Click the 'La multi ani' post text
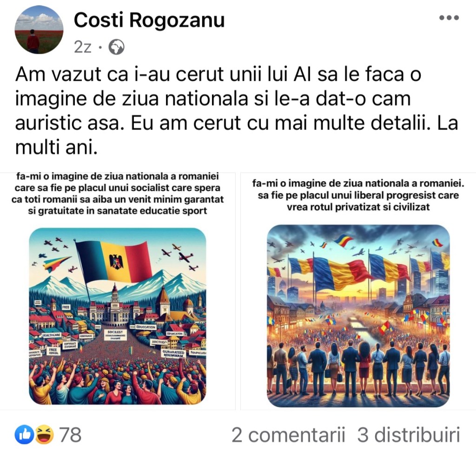Image resolution: width=476 pixels, height=456 pixels. [x=237, y=135]
